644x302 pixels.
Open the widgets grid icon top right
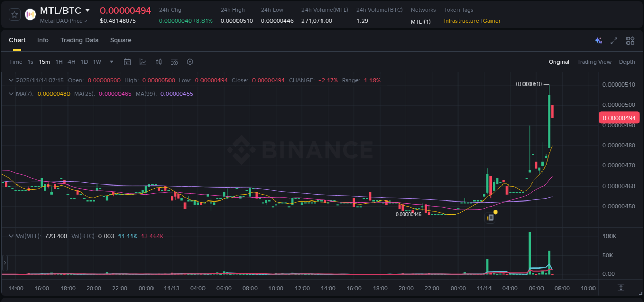630,40
